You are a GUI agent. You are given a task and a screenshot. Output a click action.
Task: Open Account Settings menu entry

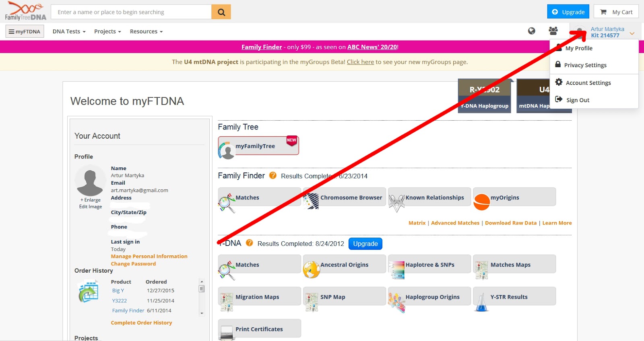588,83
